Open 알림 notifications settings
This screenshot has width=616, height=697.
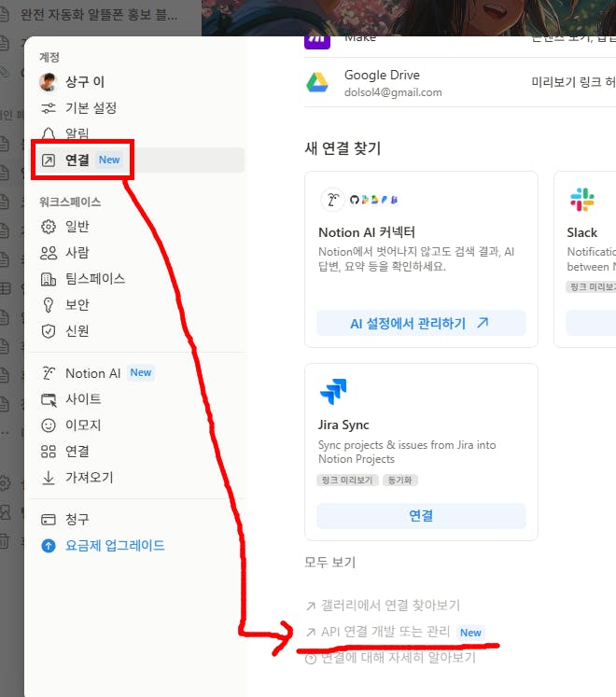(x=138, y=133)
